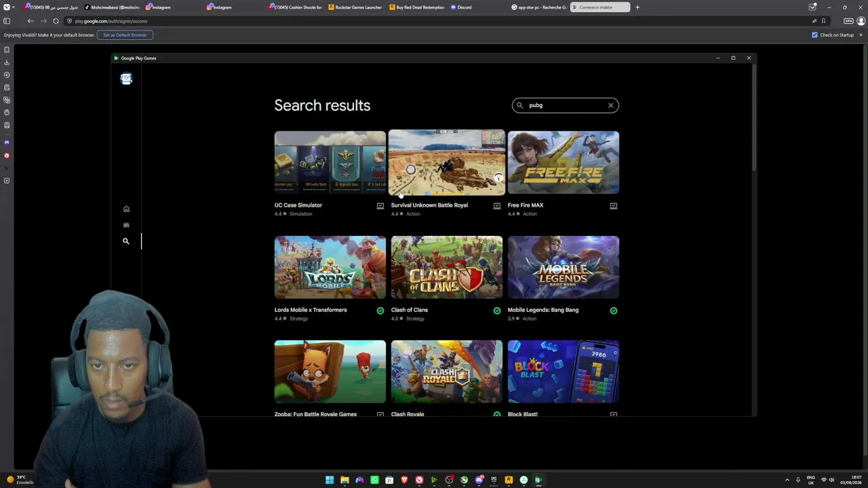Open the Free Fire MAX game thumbnail
868x488 pixels.
point(564,163)
